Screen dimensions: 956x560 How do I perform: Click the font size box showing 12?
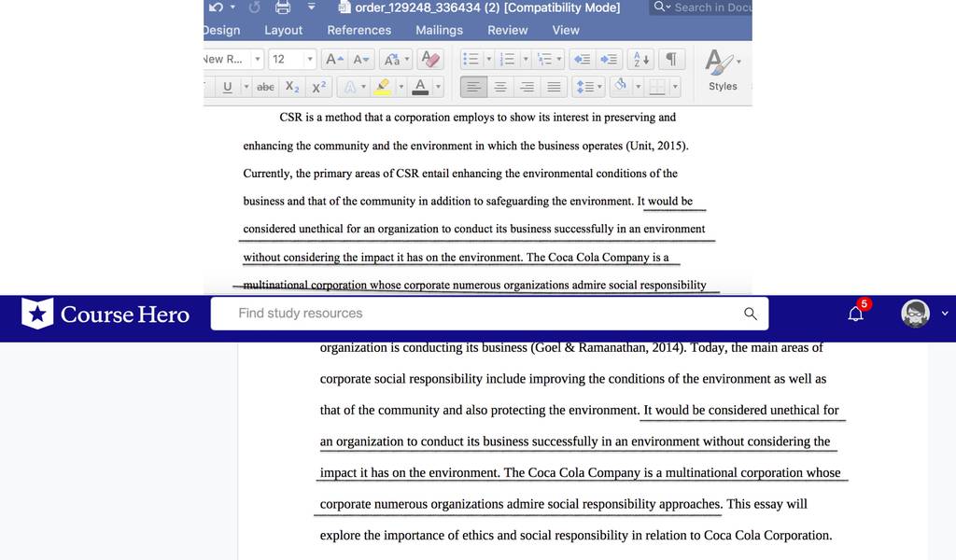pos(286,59)
